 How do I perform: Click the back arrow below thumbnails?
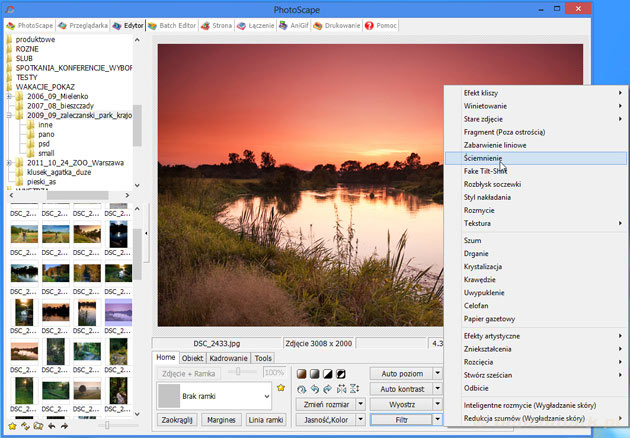click(x=52, y=426)
